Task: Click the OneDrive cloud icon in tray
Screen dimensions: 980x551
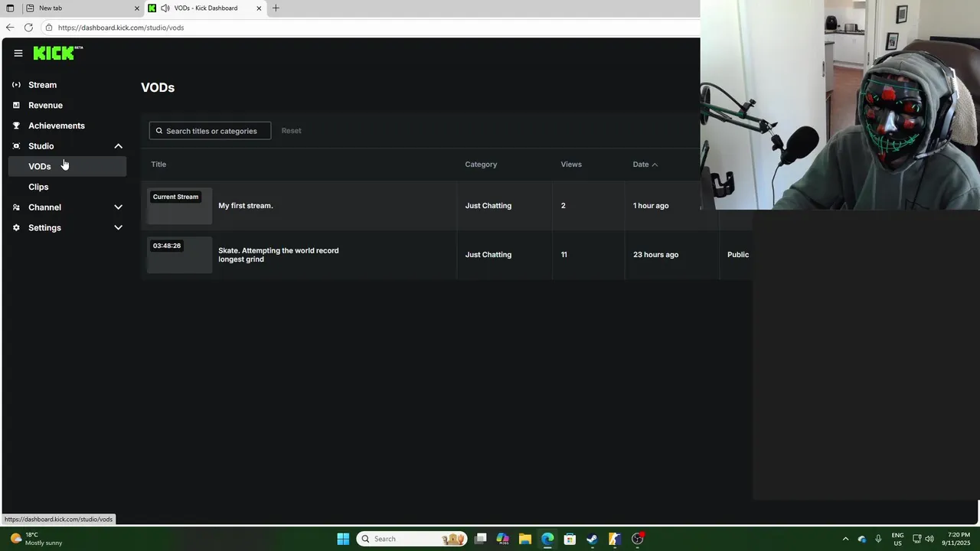Action: tap(862, 539)
